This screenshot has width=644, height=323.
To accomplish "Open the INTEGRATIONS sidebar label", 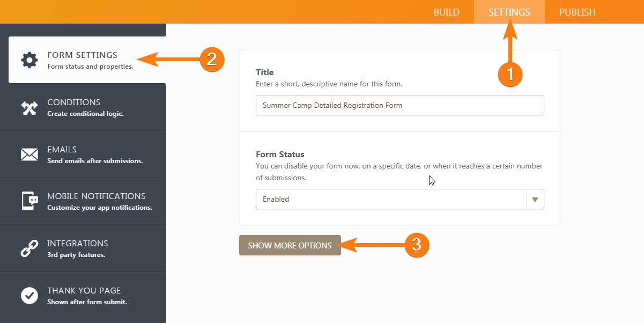I will [77, 244].
